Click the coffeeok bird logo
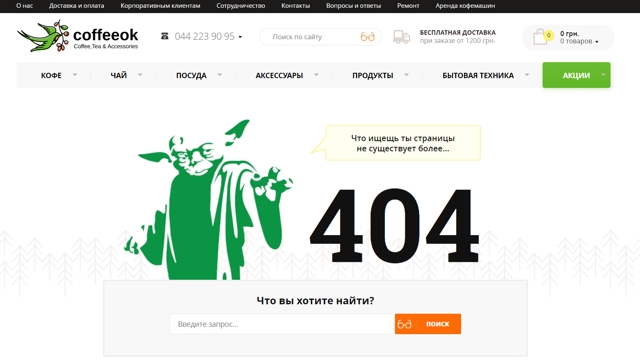The height and width of the screenshot is (364, 640). coord(43,36)
